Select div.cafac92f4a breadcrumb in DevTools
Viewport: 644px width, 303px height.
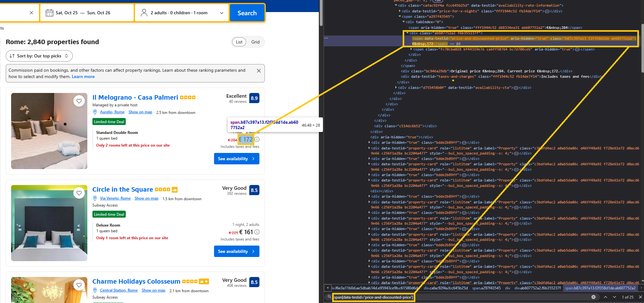point(446,288)
